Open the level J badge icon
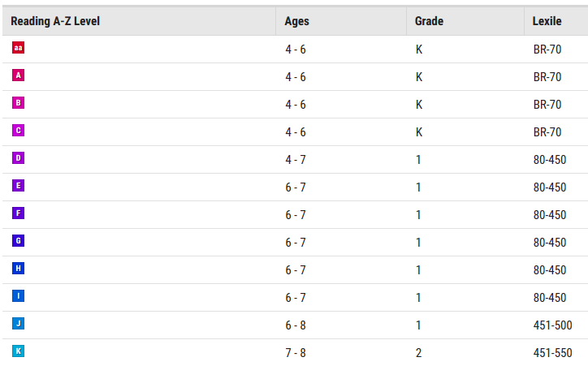The height and width of the screenshot is (366, 588). click(19, 324)
